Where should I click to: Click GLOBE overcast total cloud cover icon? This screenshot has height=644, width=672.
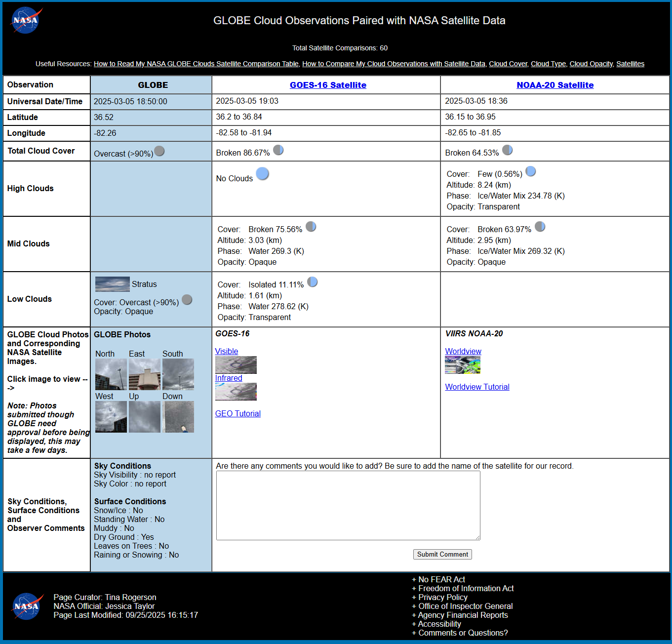[x=159, y=151]
